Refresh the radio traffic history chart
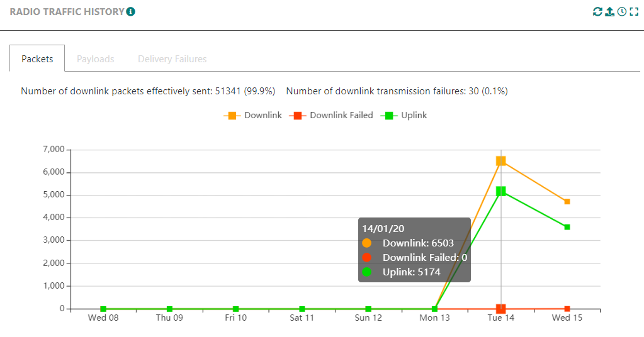This screenshot has width=644, height=337. tap(597, 12)
